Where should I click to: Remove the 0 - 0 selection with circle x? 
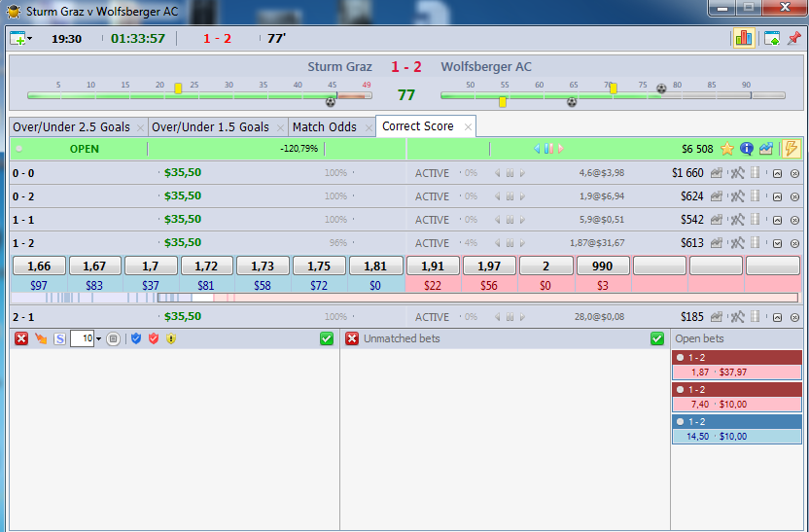click(794, 174)
